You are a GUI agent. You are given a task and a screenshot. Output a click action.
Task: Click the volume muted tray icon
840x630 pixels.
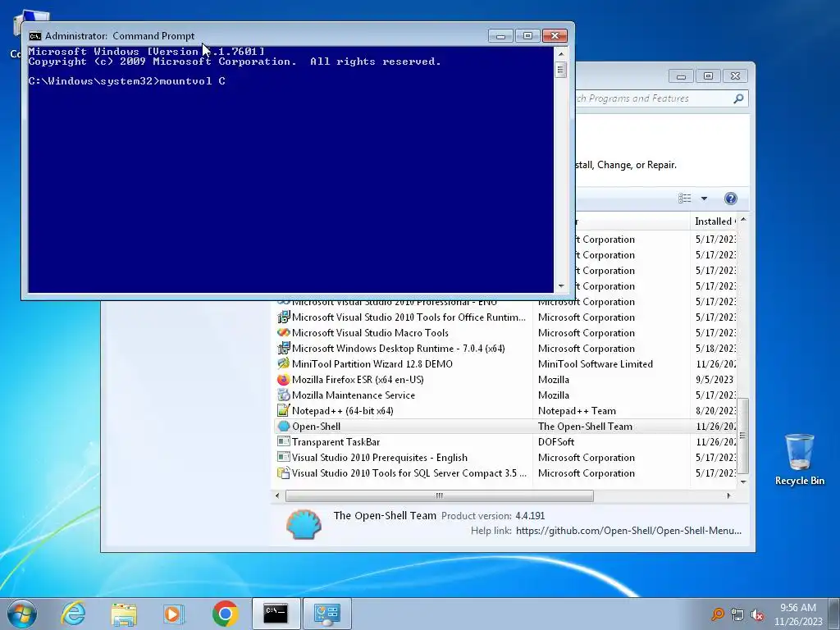[757, 615]
